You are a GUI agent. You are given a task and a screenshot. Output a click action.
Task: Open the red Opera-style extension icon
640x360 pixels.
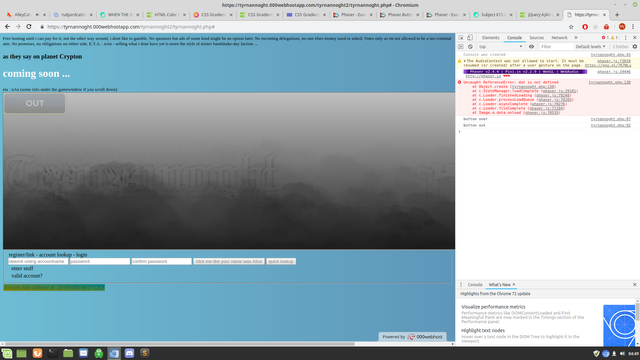point(585,27)
